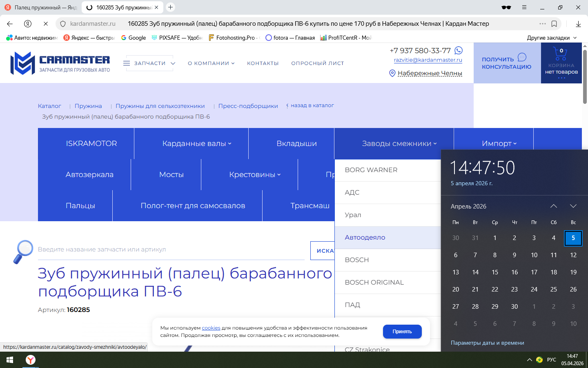The image size is (588, 368).
Task: Click the magnifying glass search icon
Action: (x=23, y=251)
